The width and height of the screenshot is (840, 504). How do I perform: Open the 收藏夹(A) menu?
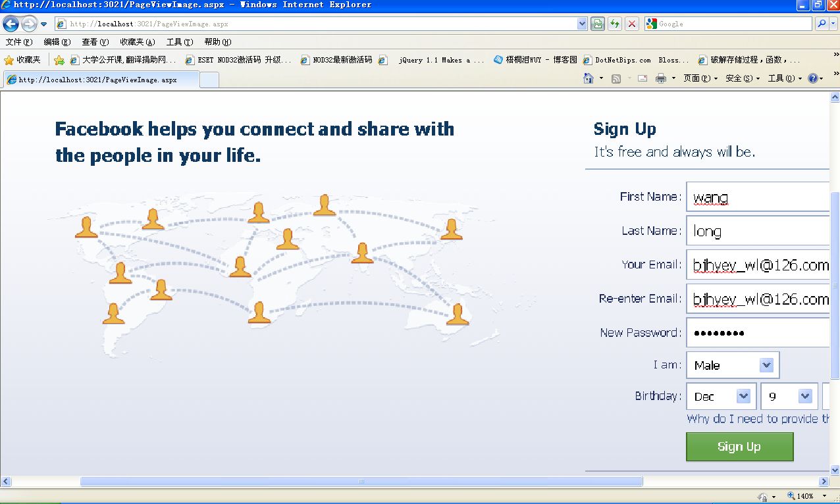tap(138, 42)
